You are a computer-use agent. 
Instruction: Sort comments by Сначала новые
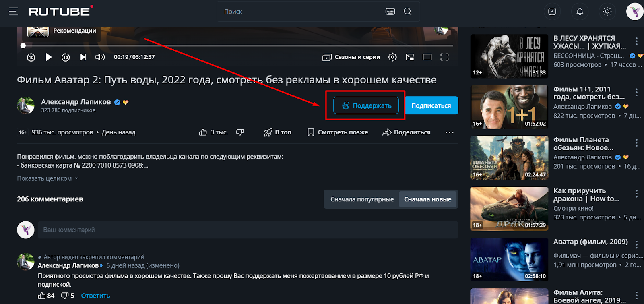[x=427, y=199]
